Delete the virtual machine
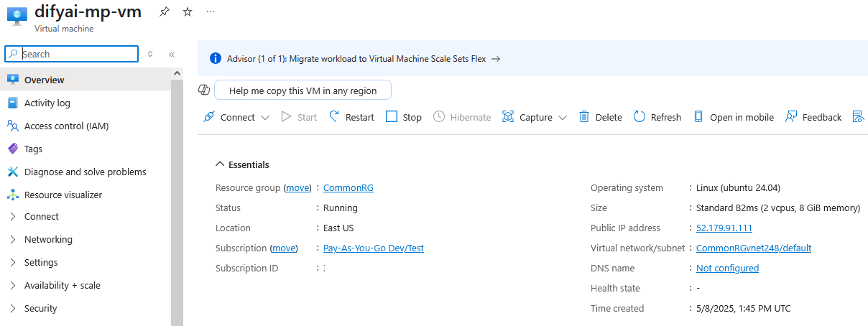This screenshot has width=868, height=326. click(601, 117)
